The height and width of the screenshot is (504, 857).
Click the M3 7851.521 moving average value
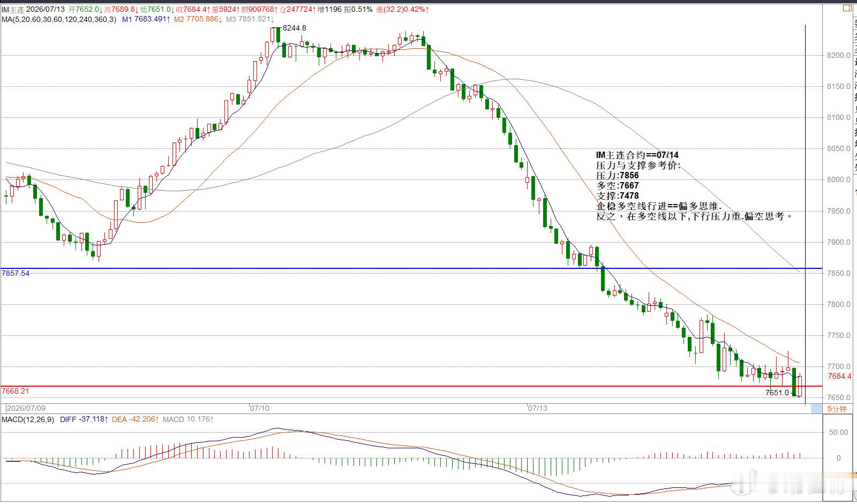pos(250,19)
